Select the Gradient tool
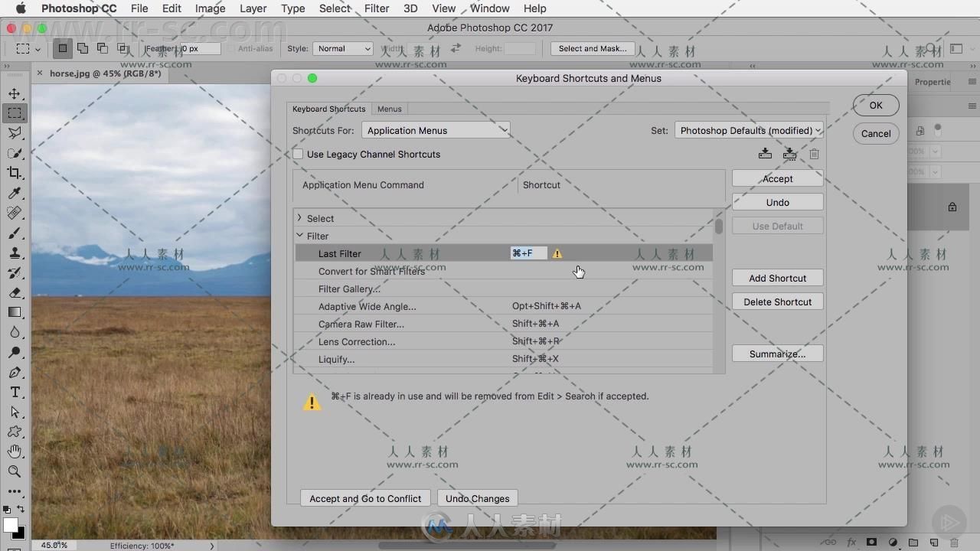 pos(15,312)
